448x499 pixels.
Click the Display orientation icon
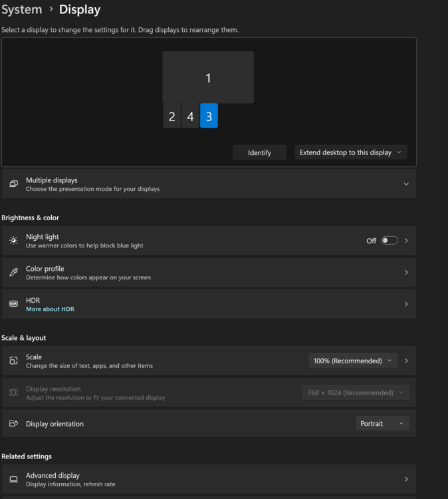(x=13, y=424)
